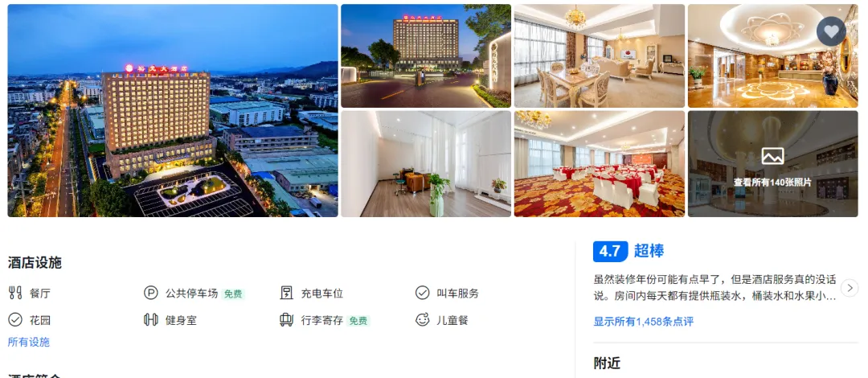Open banquet hall red tables photo

pos(599,163)
